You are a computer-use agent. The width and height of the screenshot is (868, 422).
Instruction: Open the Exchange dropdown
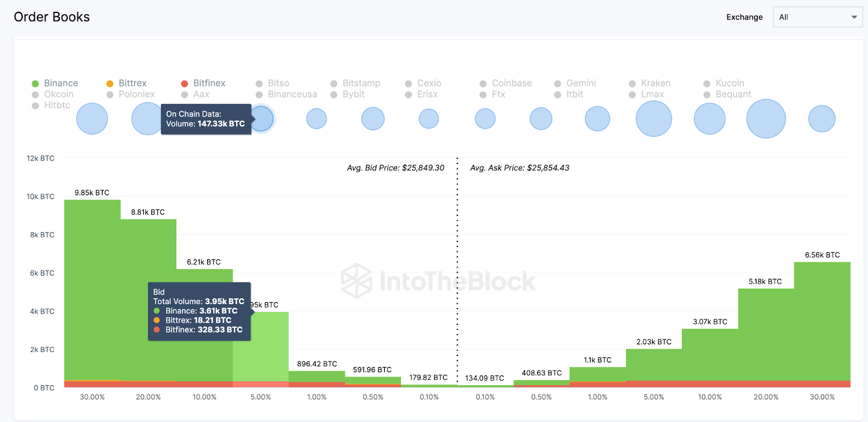click(816, 17)
